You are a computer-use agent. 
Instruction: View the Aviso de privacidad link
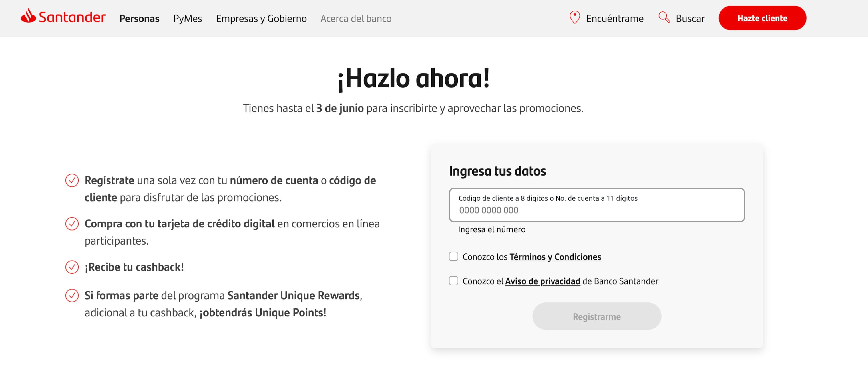[542, 281]
